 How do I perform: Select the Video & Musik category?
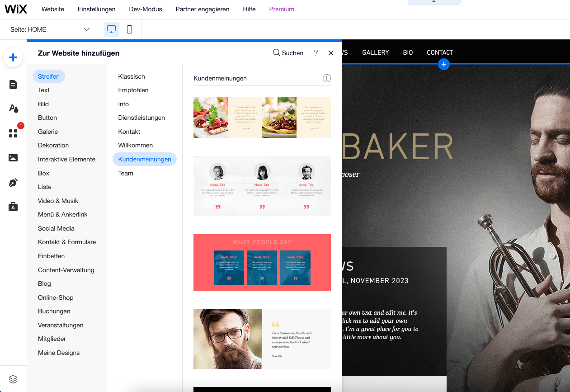click(58, 201)
